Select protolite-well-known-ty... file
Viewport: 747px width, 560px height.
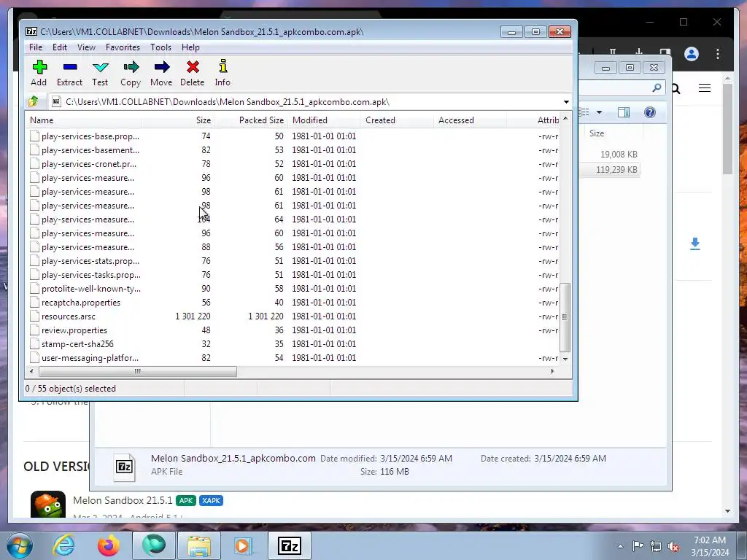90,289
